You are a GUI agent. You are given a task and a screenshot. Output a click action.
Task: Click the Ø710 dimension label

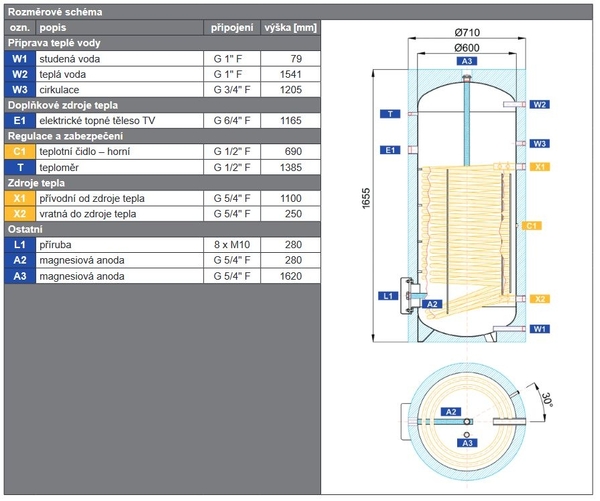click(466, 33)
